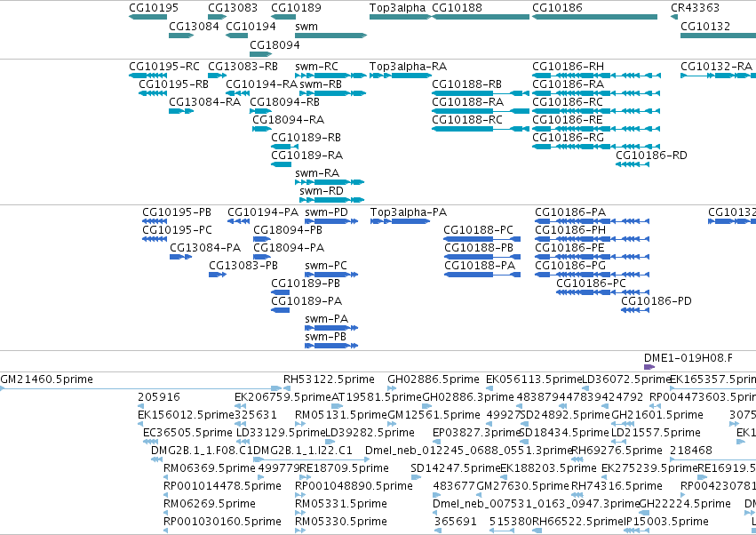Select the CR43363 gene label
Screen dimensions: 756x535
[x=695, y=8]
